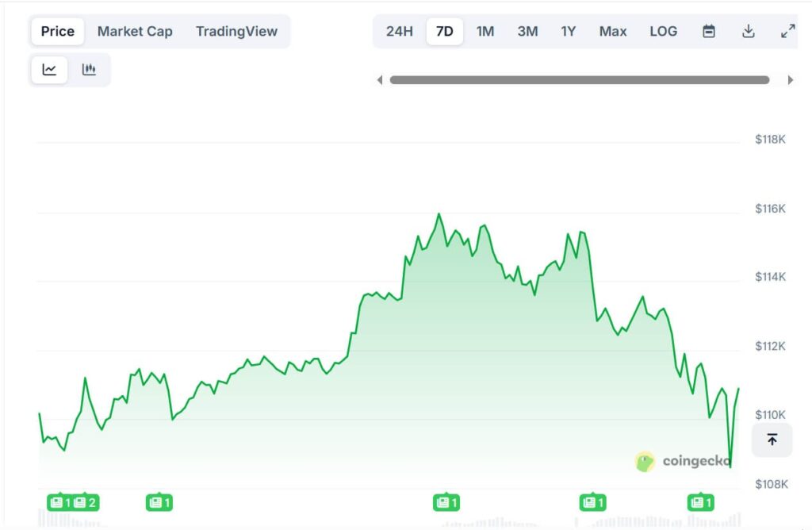Image resolution: width=812 pixels, height=530 pixels.
Task: Select the line chart view icon
Action: 49,70
